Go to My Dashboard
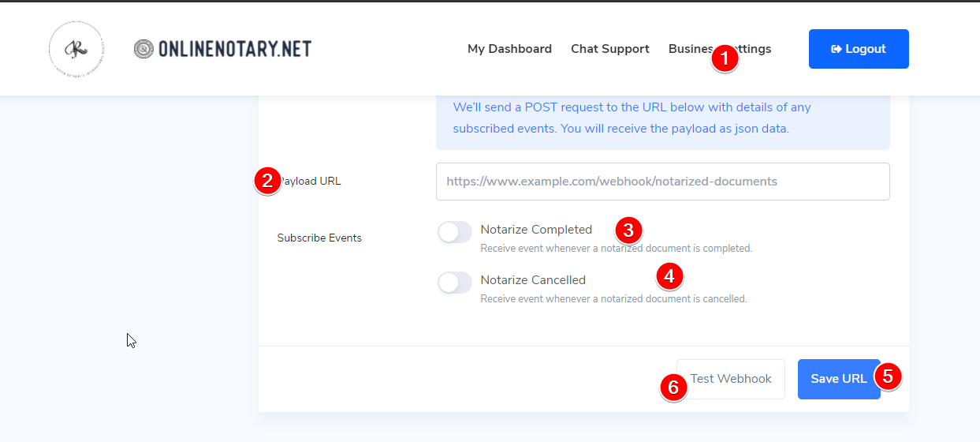Screen dimensions: 980x442 509,49
